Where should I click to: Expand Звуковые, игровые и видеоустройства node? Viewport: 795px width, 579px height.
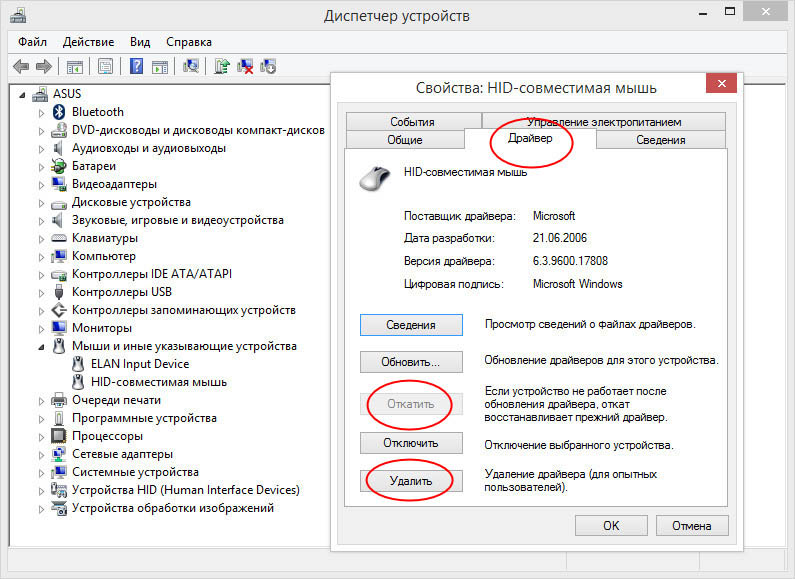point(41,221)
